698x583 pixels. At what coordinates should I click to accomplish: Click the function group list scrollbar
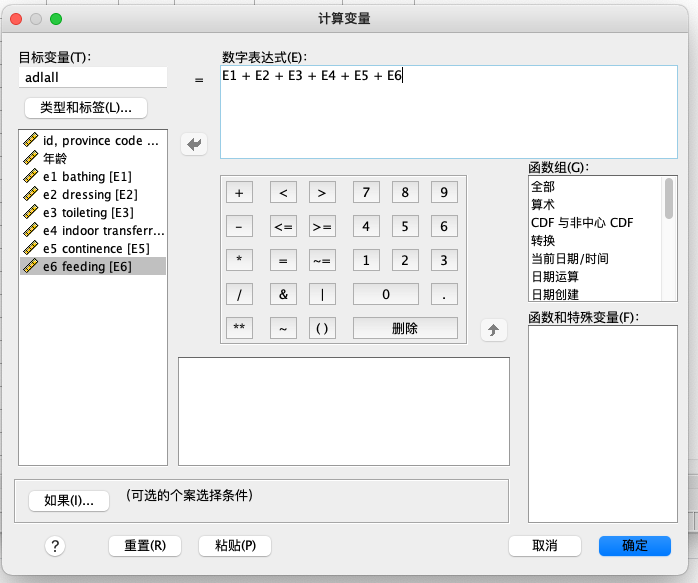[669, 198]
